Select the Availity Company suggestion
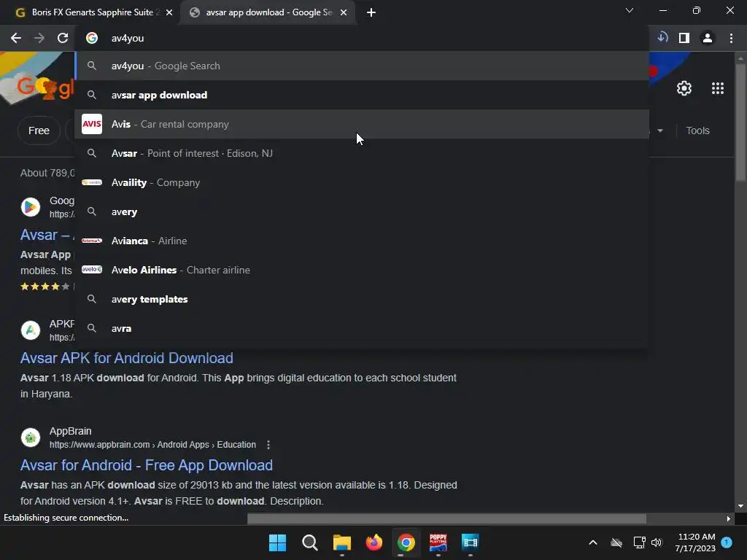The width and height of the screenshot is (747, 560). pos(362,182)
